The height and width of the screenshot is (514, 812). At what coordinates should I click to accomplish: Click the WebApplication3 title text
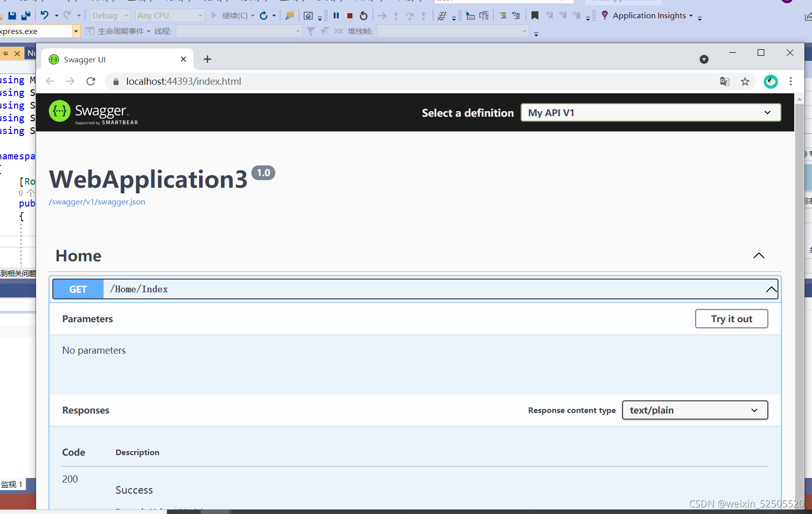point(148,179)
